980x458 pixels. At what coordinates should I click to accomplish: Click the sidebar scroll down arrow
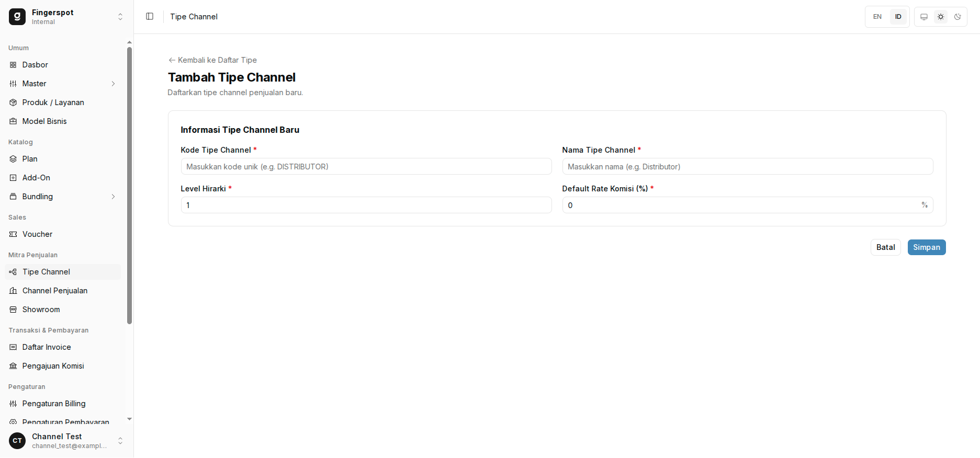[129, 419]
